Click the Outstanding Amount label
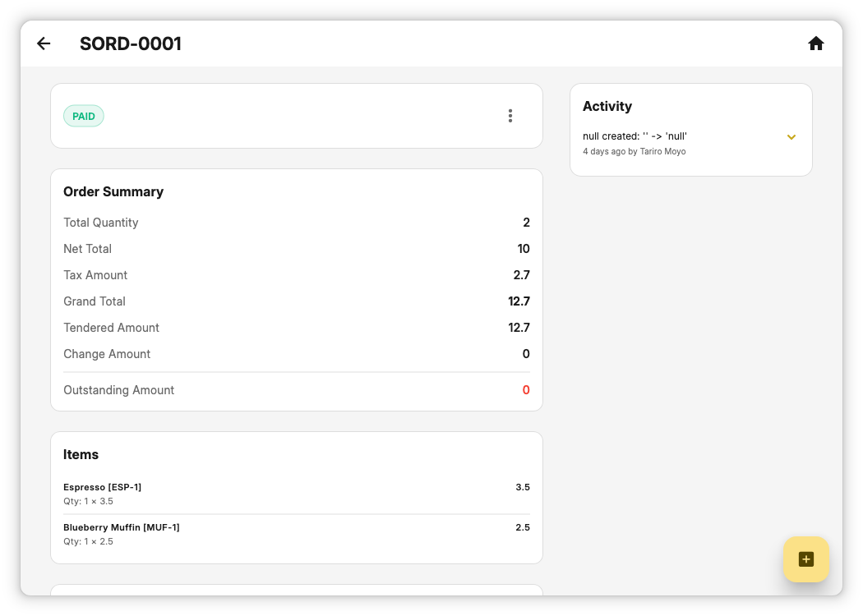Image resolution: width=863 pixels, height=616 pixels. 119,390
